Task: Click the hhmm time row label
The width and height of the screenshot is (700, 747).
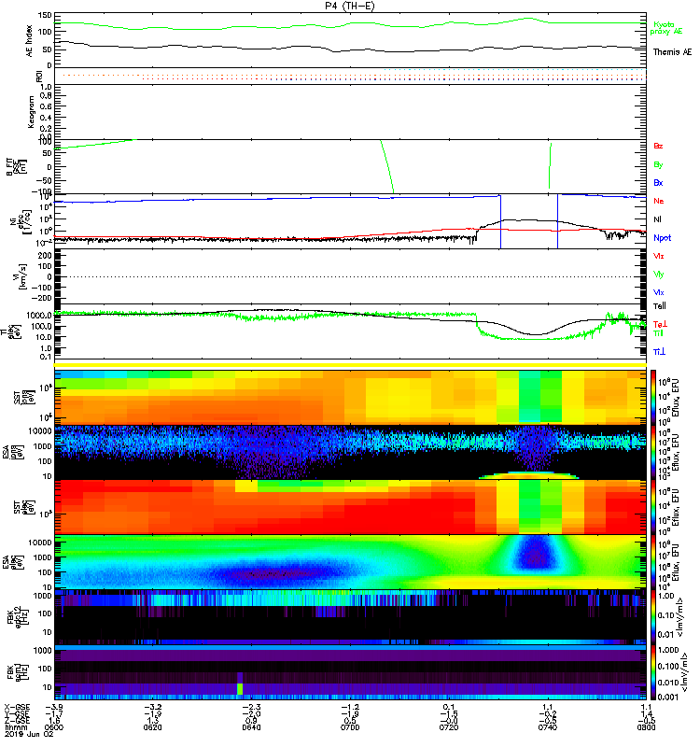Action: tap(15, 727)
